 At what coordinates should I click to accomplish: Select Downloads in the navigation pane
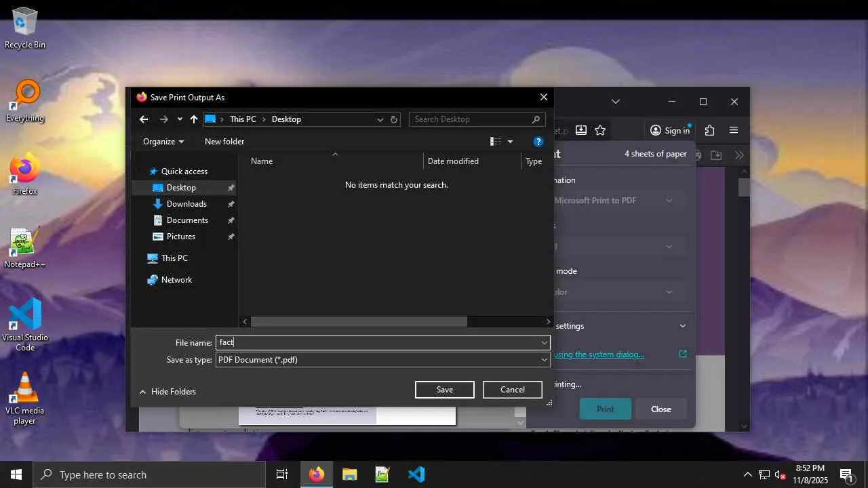click(x=186, y=204)
